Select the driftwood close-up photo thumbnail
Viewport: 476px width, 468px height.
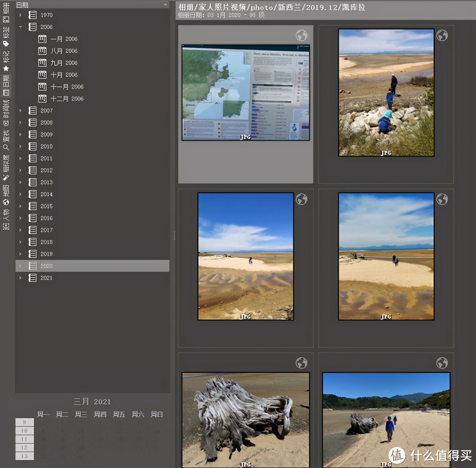click(245, 420)
